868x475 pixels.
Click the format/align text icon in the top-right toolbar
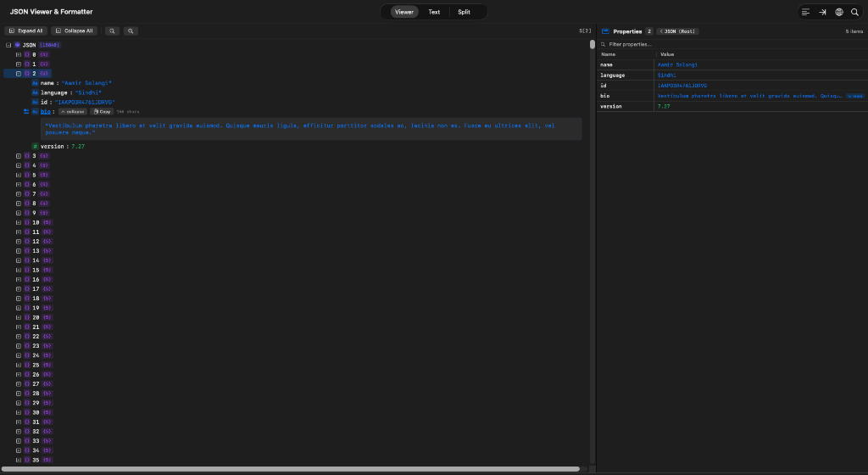pos(805,12)
